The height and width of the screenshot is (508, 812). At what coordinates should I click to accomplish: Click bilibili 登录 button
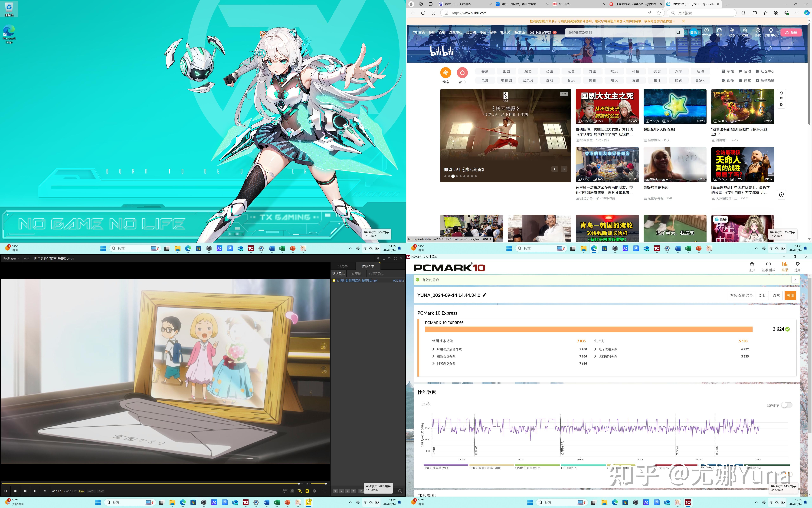tap(693, 33)
